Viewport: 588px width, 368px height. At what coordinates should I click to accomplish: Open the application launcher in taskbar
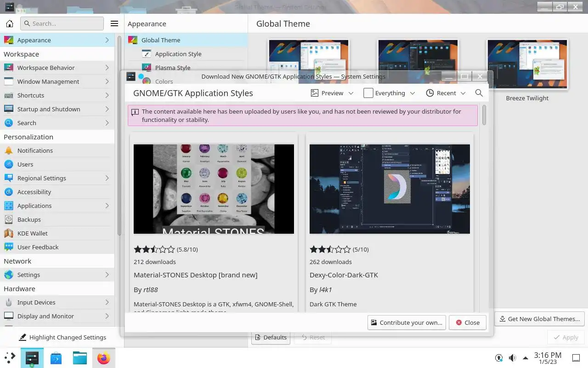10,357
